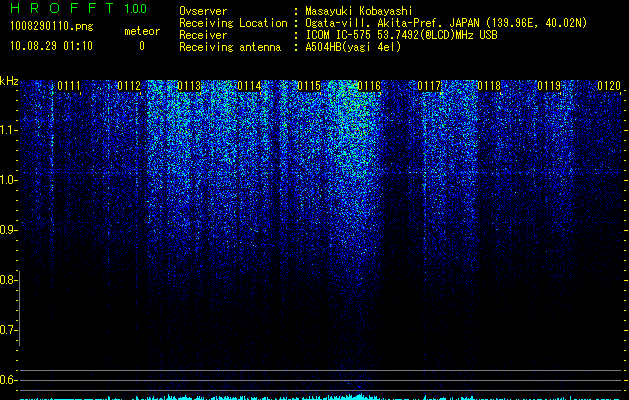Click the Ogata-vill. Akita-Pref. JAPAN location text

[446, 23]
